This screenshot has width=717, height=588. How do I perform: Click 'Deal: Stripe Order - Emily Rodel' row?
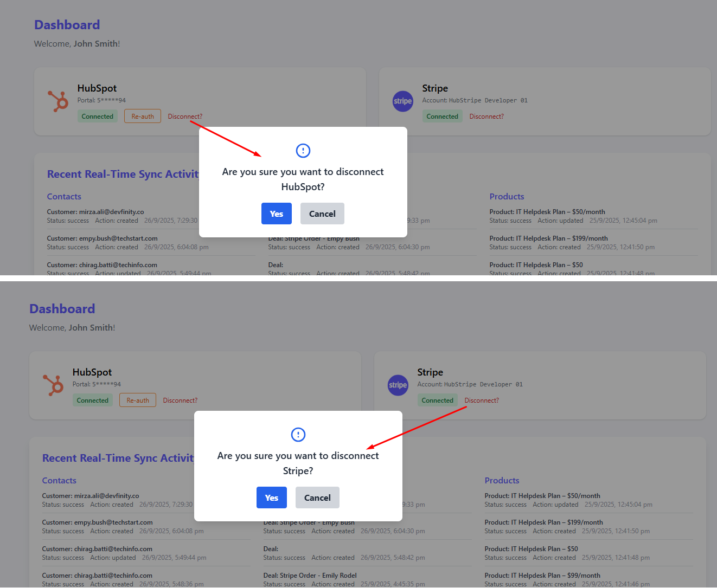tap(367, 579)
